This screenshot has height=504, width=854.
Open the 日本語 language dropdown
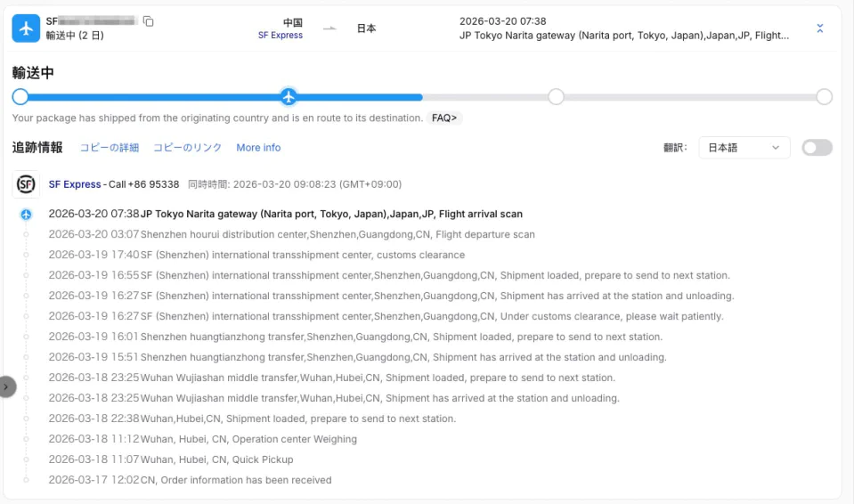pyautogui.click(x=744, y=148)
